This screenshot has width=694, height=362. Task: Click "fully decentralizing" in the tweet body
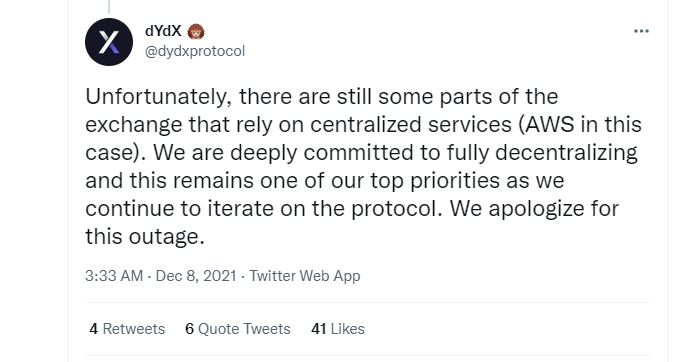point(542,153)
